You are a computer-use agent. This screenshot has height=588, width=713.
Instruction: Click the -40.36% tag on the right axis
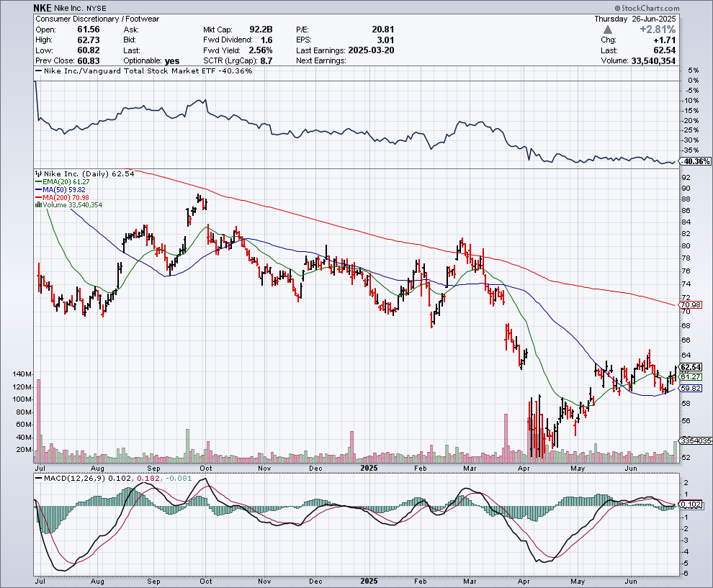pyautogui.click(x=696, y=161)
